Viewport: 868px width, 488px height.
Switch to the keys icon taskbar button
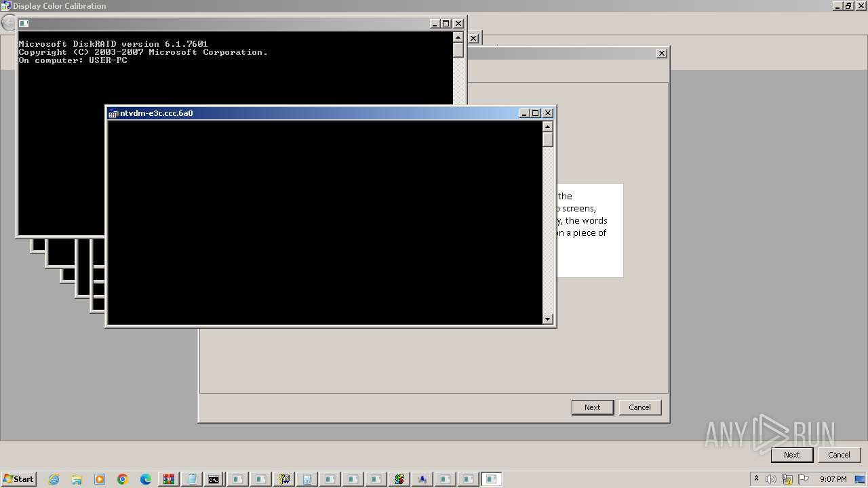[283, 479]
